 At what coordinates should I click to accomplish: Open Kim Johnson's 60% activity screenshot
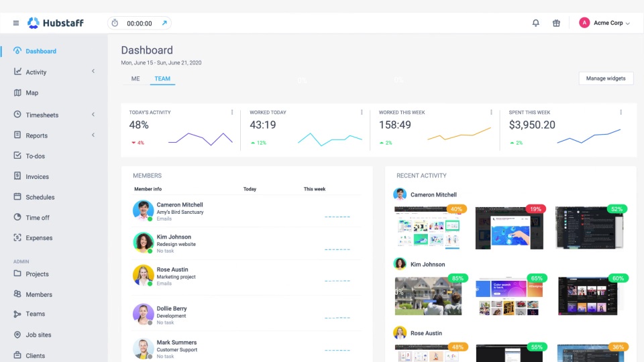(x=588, y=296)
